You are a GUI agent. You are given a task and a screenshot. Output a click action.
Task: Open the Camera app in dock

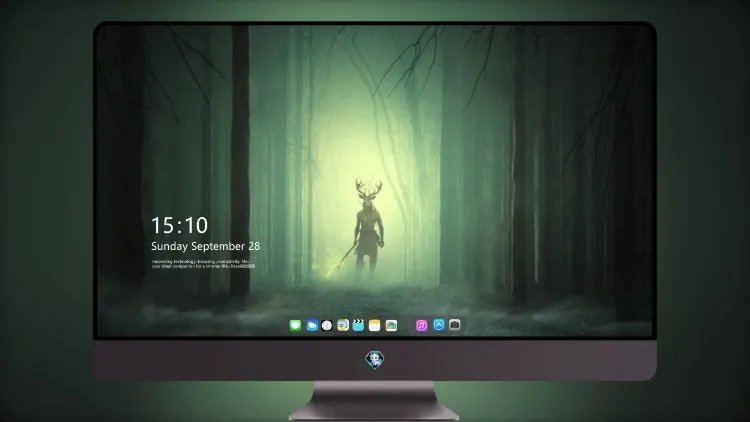[x=455, y=325]
